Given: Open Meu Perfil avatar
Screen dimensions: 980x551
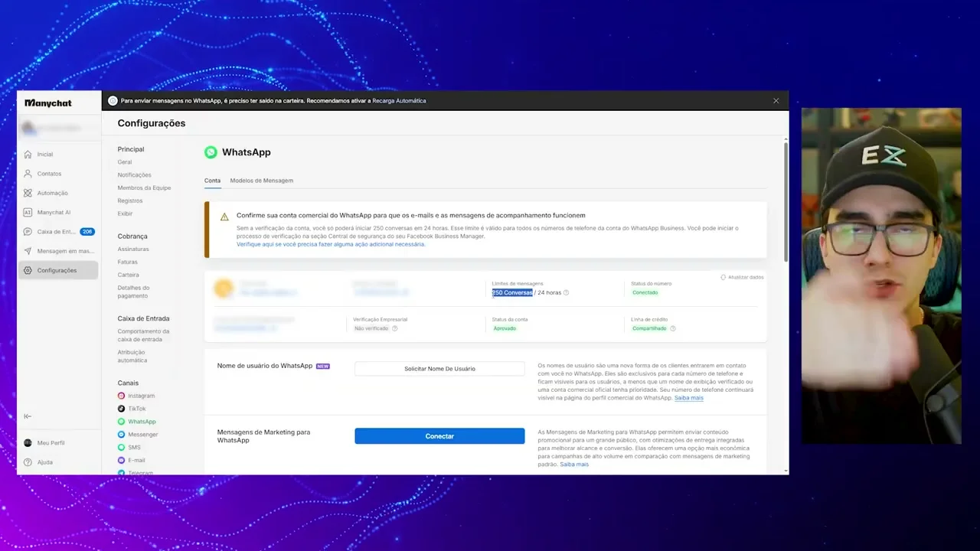Looking at the screenshot, I should click(28, 443).
